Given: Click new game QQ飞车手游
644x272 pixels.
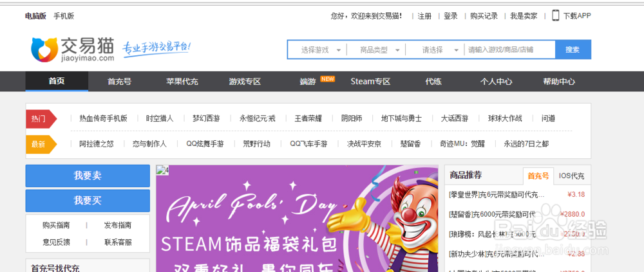Looking at the screenshot, I should pyautogui.click(x=308, y=144).
